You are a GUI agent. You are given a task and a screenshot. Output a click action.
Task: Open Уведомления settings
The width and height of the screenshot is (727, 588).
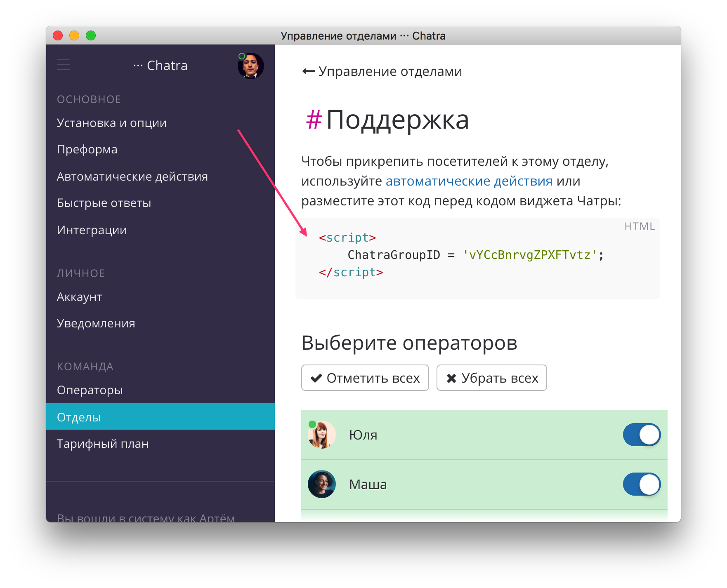tap(96, 323)
